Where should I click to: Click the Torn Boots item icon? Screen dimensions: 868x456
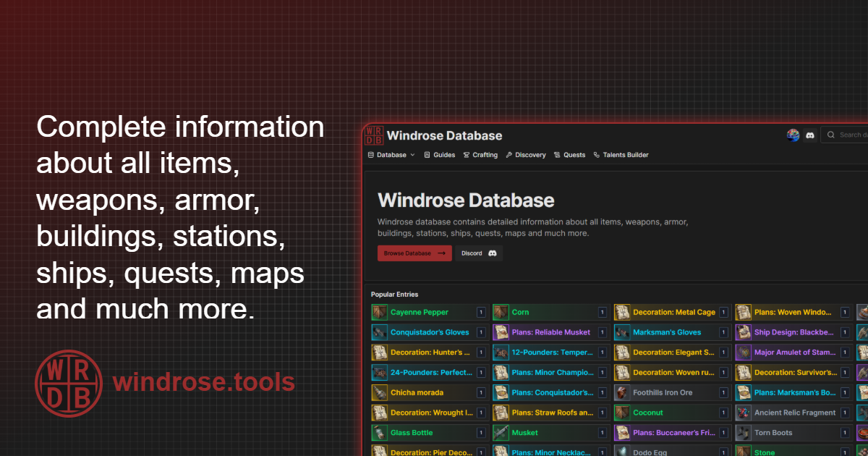tap(744, 433)
